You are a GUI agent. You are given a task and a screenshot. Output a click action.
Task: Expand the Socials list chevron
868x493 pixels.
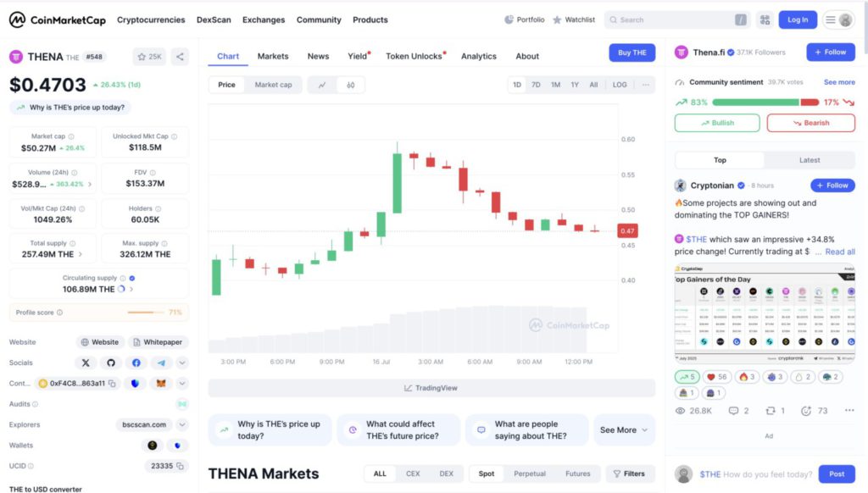(182, 363)
